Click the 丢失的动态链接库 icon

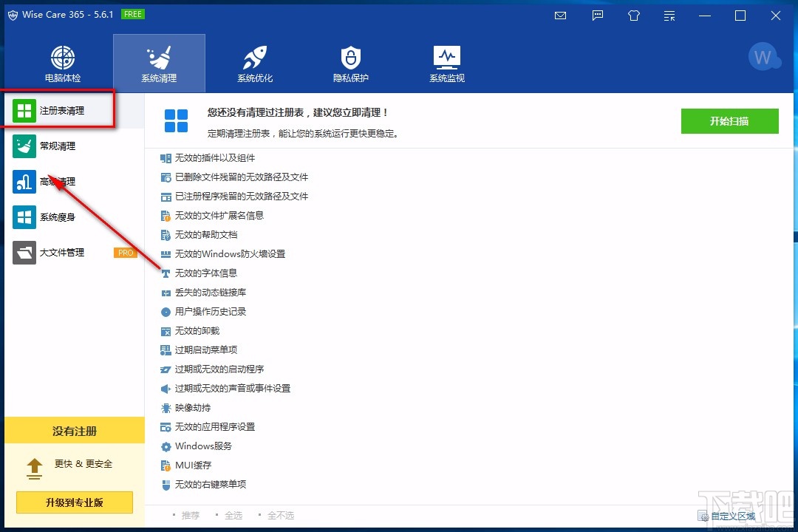pyautogui.click(x=166, y=293)
